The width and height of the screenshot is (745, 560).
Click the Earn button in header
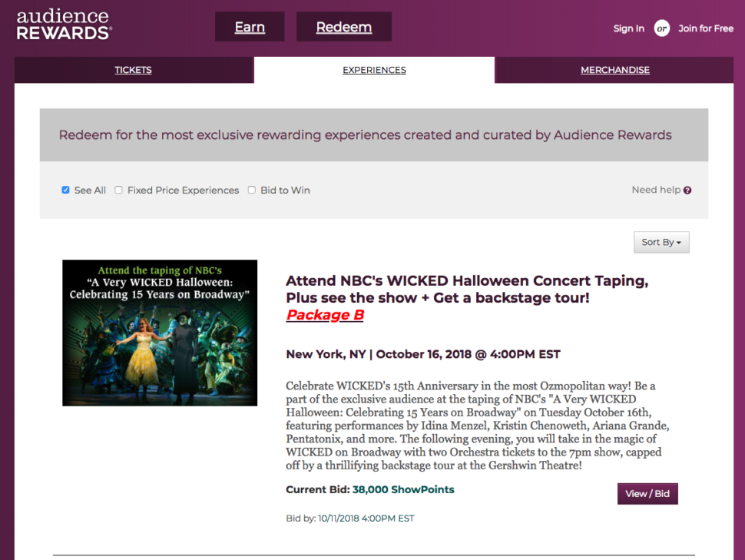[250, 27]
